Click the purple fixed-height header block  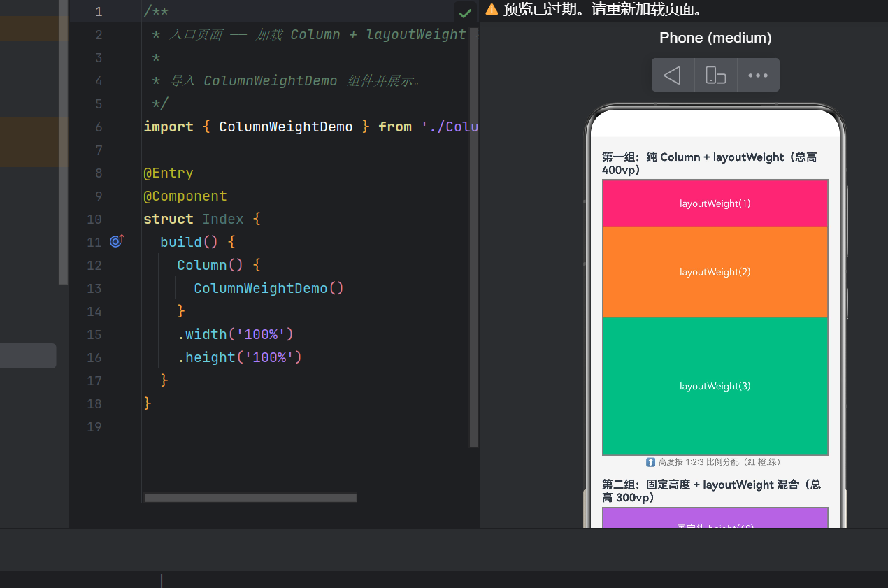coord(715,517)
